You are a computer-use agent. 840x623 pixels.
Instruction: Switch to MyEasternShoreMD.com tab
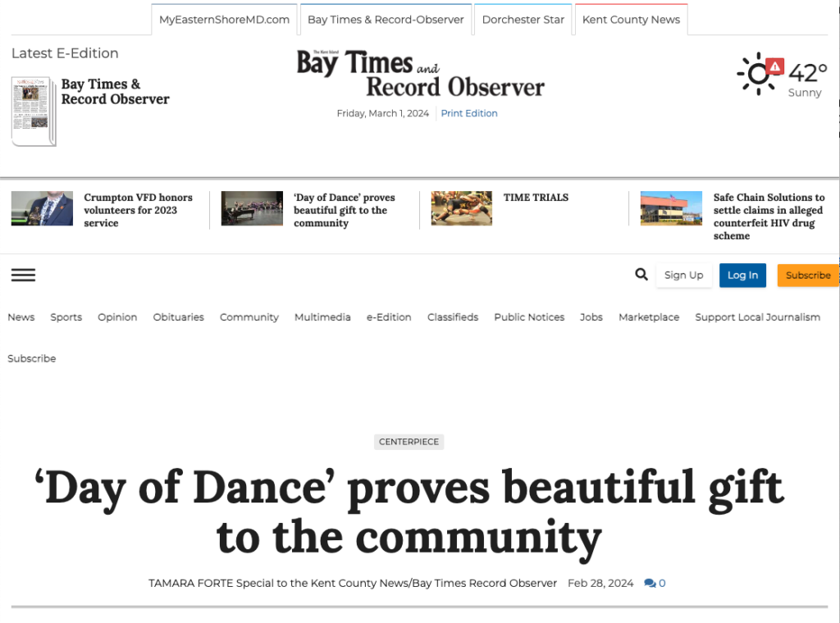click(x=224, y=20)
